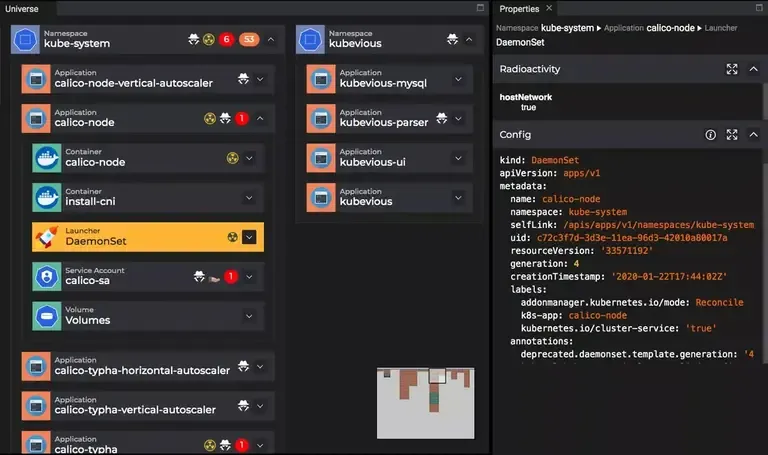Image resolution: width=768 pixels, height=455 pixels.
Task: Expand the DaemonSet launcher row
Action: [249, 237]
